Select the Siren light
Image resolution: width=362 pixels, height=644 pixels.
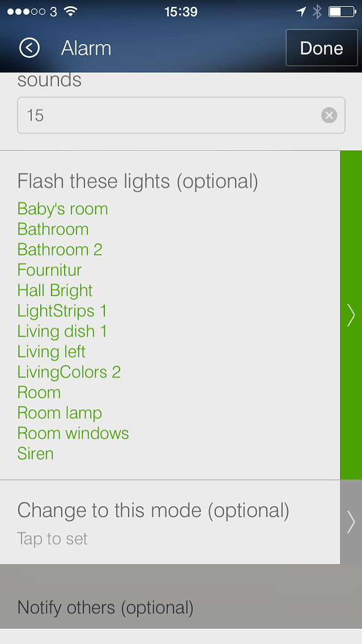coord(35,453)
